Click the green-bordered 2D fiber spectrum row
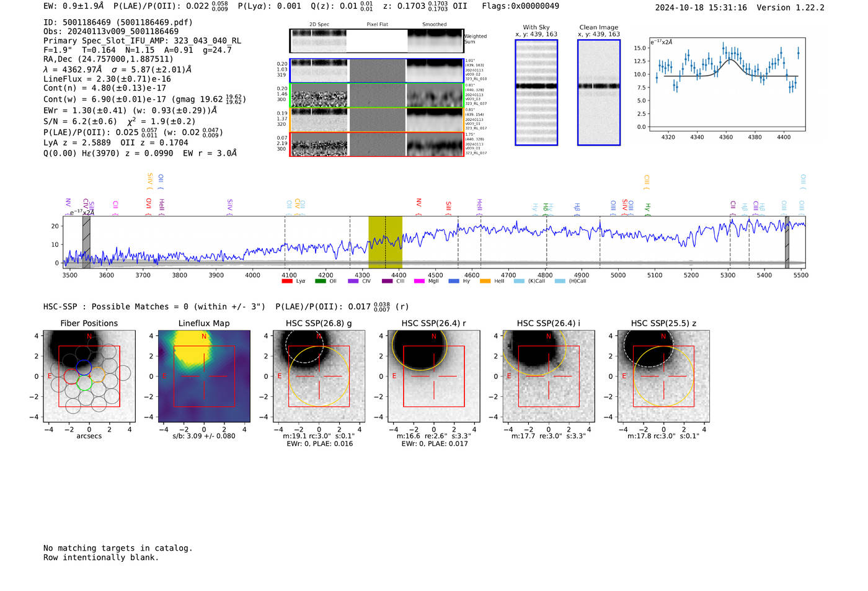 (376, 96)
